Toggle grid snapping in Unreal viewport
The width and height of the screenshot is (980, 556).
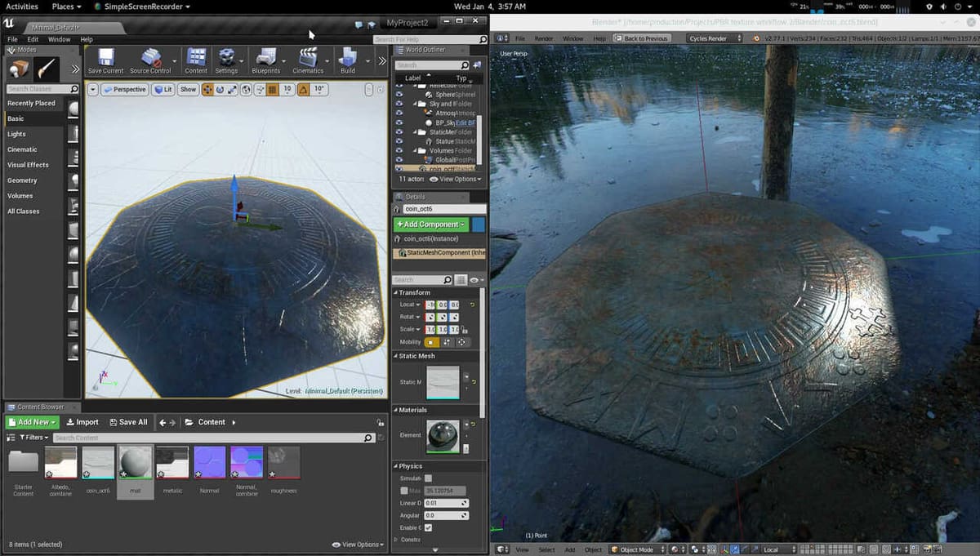(x=274, y=89)
